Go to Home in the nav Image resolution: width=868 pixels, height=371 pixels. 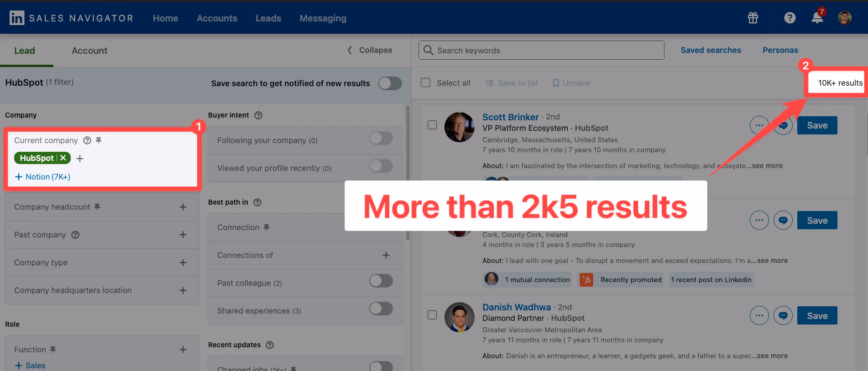[x=166, y=18]
